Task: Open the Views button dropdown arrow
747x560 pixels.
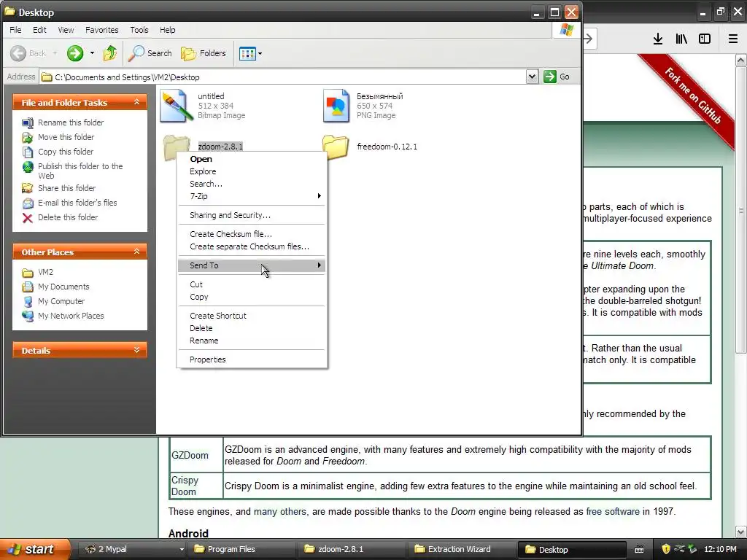Action: pos(260,53)
